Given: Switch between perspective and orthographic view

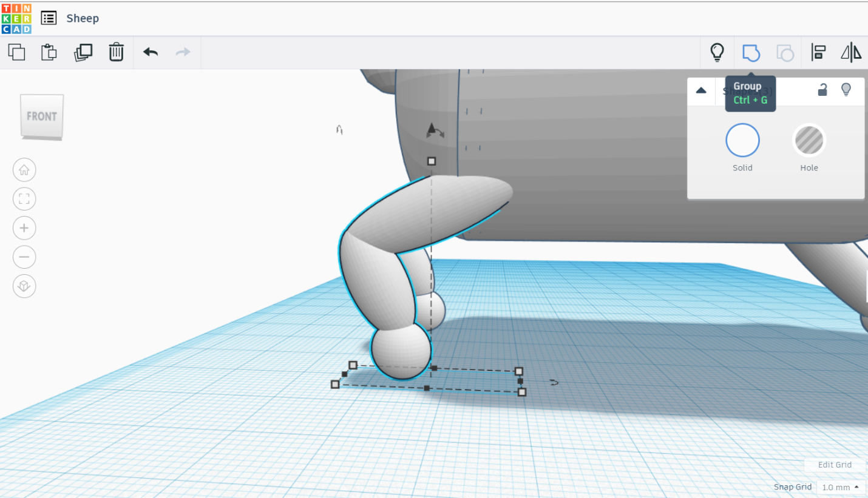Looking at the screenshot, I should [x=24, y=286].
